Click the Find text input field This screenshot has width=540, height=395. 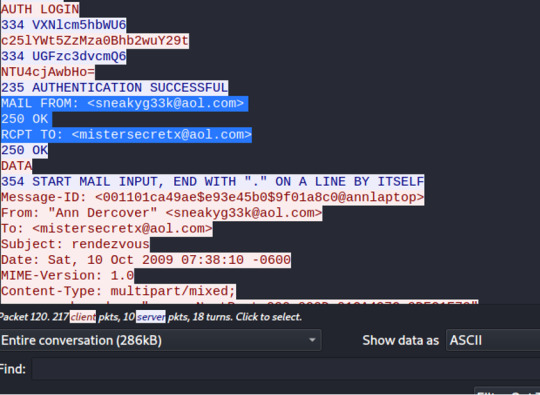(x=286, y=369)
